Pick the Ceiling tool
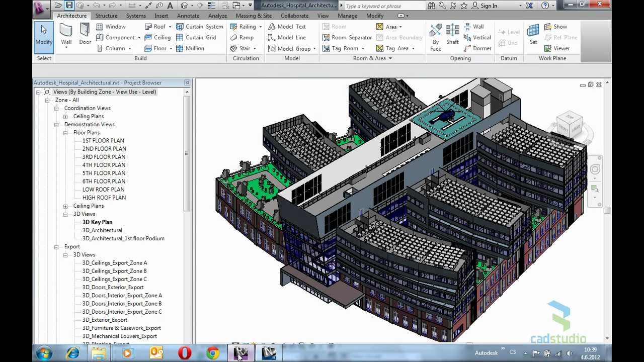644x362 pixels. (x=157, y=38)
